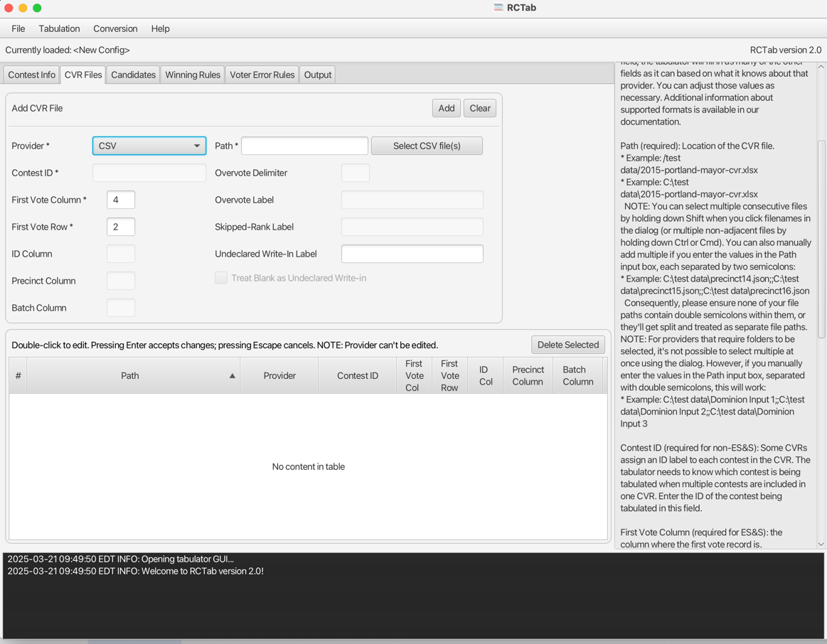Click the First Vote Col header
The image size is (827, 644).
click(414, 376)
